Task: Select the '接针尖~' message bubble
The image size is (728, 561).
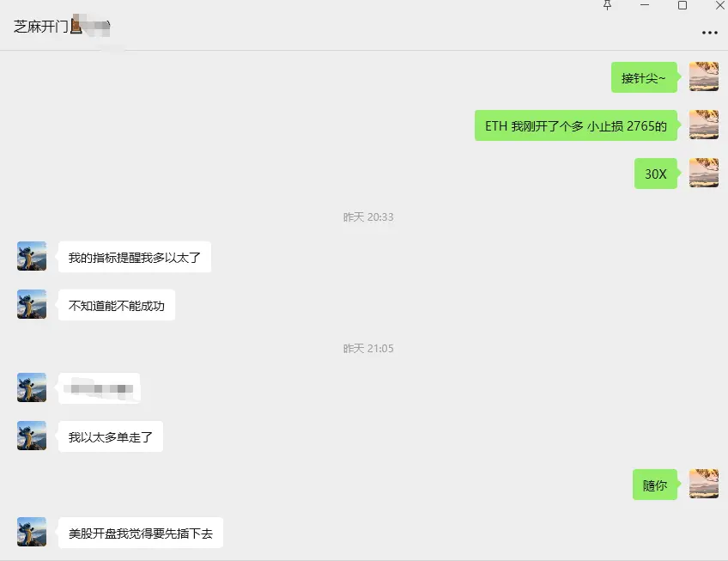Action: click(x=644, y=77)
